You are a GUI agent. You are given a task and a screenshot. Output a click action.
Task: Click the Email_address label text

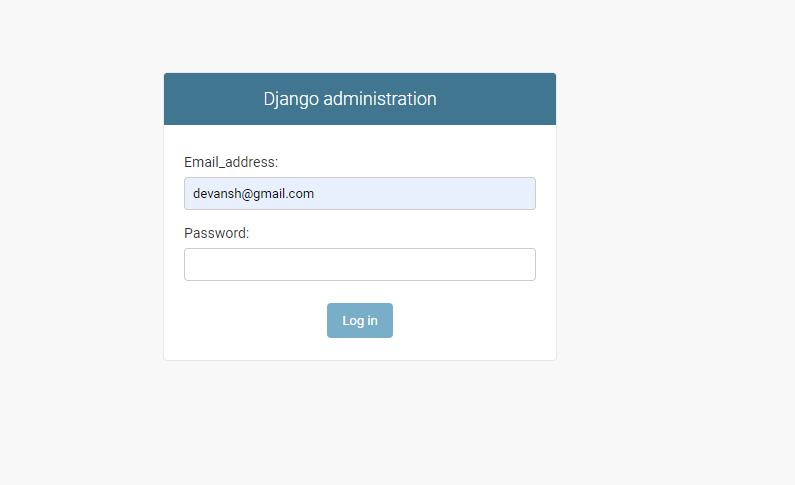[231, 162]
